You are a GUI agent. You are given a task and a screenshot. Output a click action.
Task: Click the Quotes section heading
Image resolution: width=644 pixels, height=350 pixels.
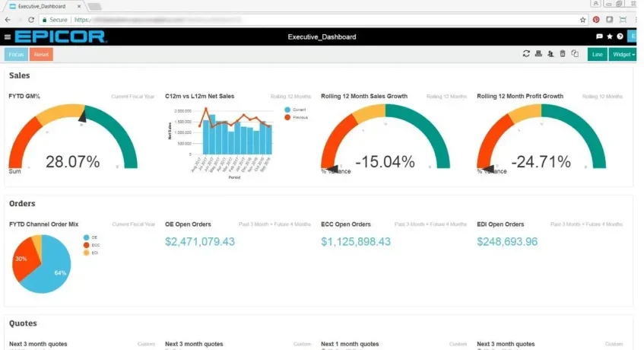click(23, 323)
